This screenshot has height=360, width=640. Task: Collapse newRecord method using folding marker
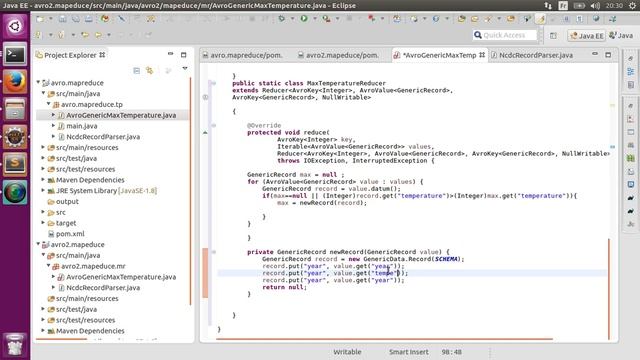(x=213, y=252)
